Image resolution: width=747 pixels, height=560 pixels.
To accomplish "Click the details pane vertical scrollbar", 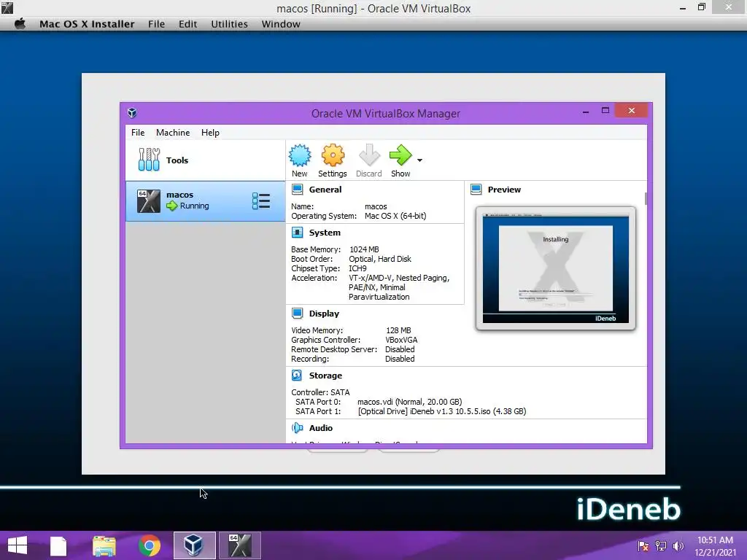I will coord(646,198).
